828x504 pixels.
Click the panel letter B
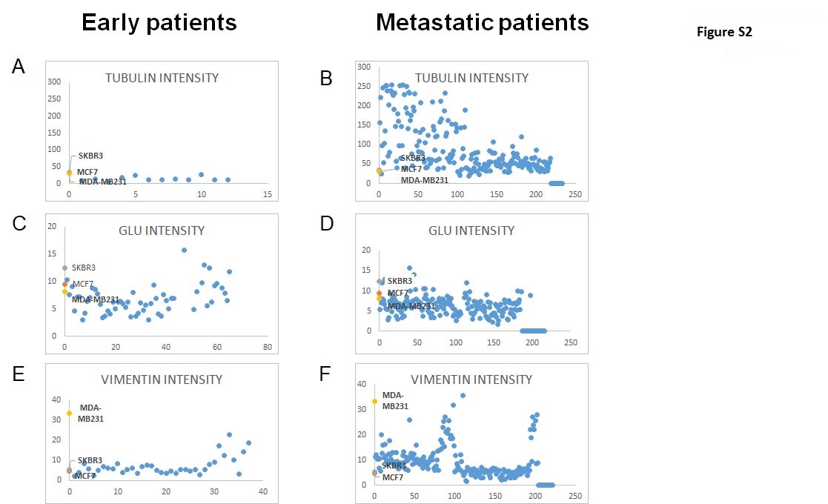[326, 78]
